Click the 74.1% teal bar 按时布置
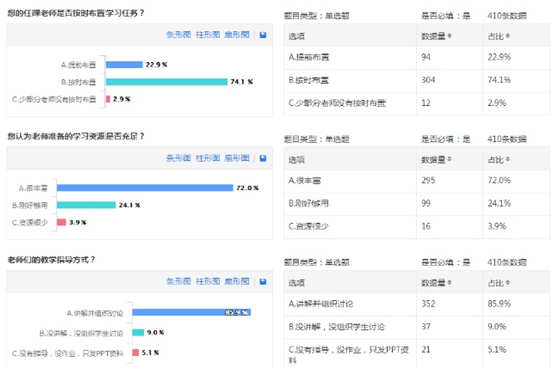 (x=167, y=82)
